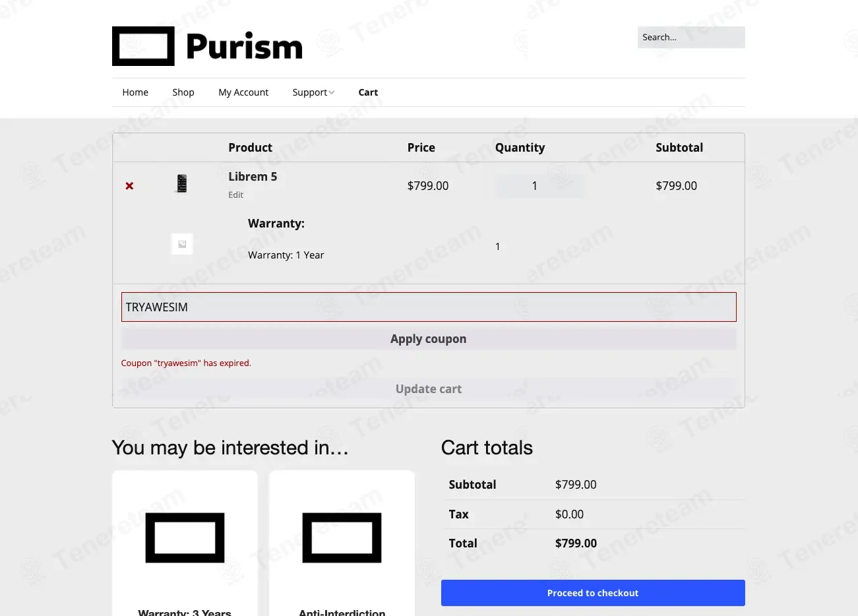The image size is (858, 616).
Task: Click the Librem 5 quantity field
Action: (x=540, y=186)
